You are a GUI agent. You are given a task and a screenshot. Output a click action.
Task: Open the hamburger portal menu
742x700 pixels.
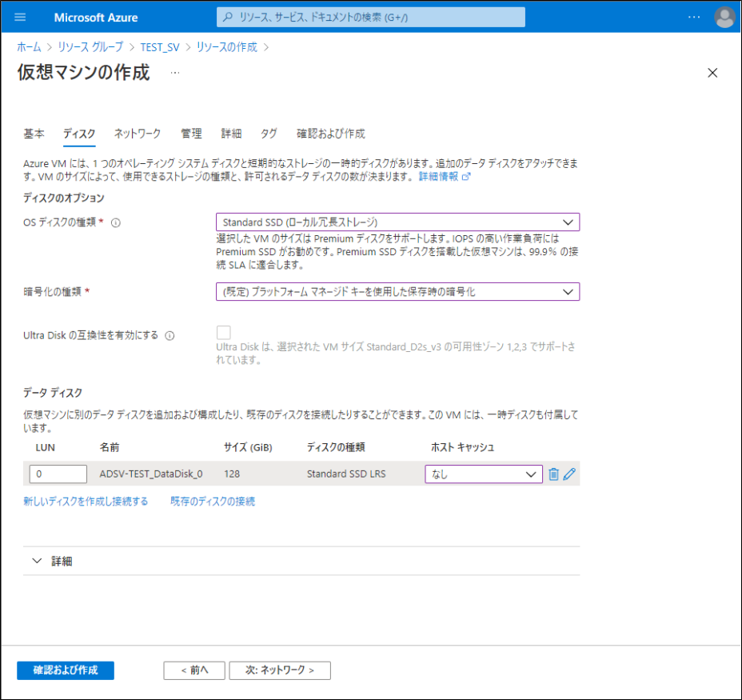(x=20, y=18)
